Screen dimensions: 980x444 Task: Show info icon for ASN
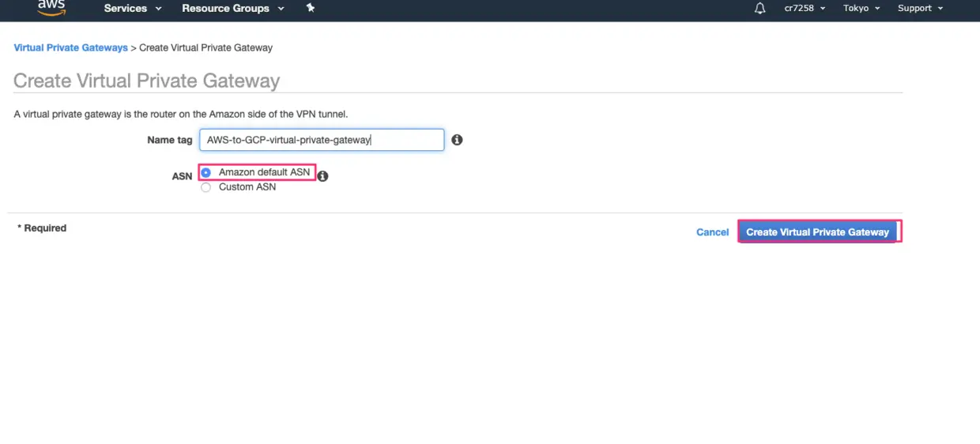coord(322,176)
